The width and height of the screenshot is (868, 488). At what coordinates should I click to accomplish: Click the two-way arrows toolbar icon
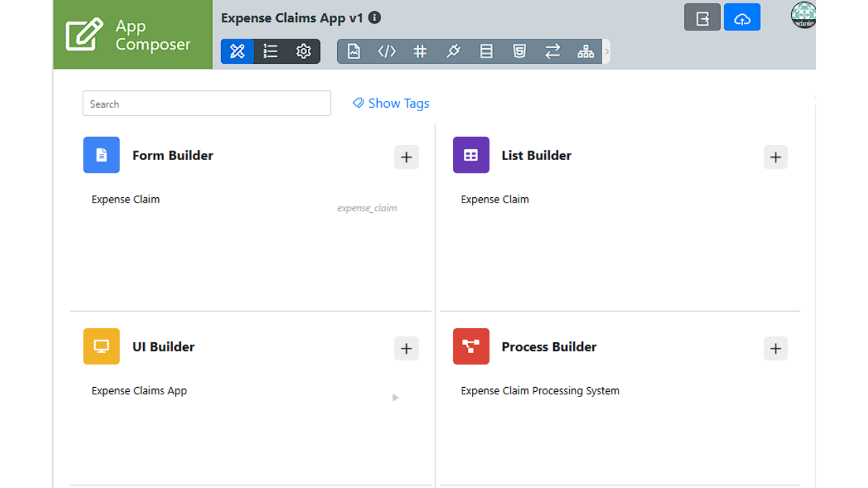click(x=553, y=52)
